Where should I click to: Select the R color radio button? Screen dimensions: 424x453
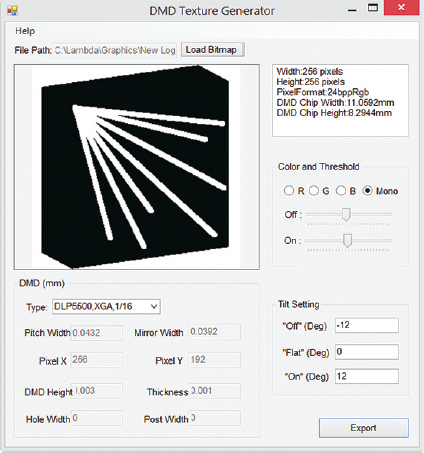point(289,191)
